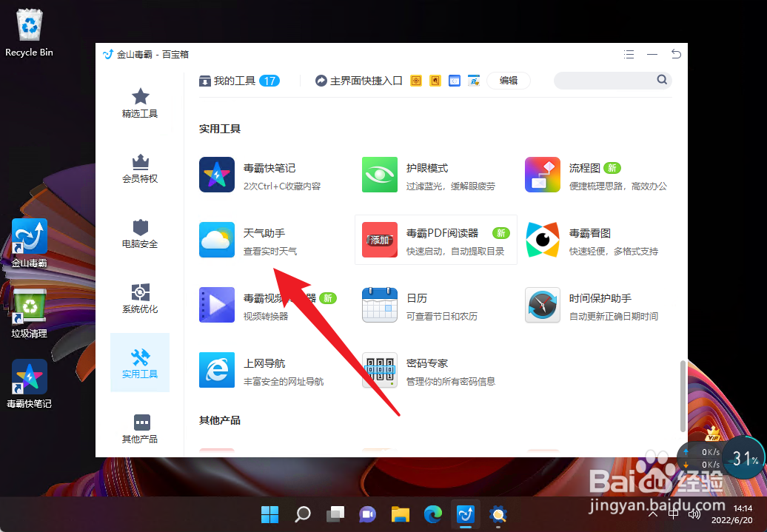This screenshot has height=532, width=767.
Task: Select the 毒霸快笔记 desktop shortcut
Action: pyautogui.click(x=30, y=384)
